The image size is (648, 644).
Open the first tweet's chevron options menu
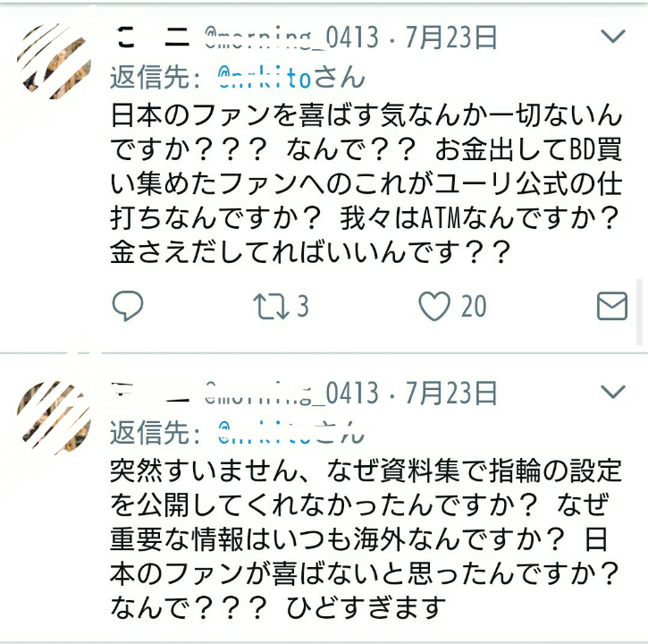(612, 36)
